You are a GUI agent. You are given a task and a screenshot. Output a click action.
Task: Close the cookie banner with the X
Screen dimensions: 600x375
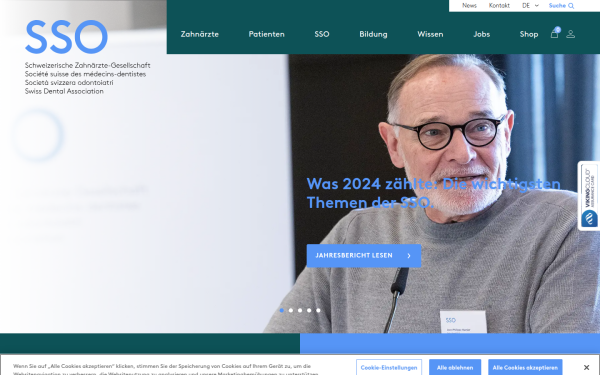click(586, 367)
